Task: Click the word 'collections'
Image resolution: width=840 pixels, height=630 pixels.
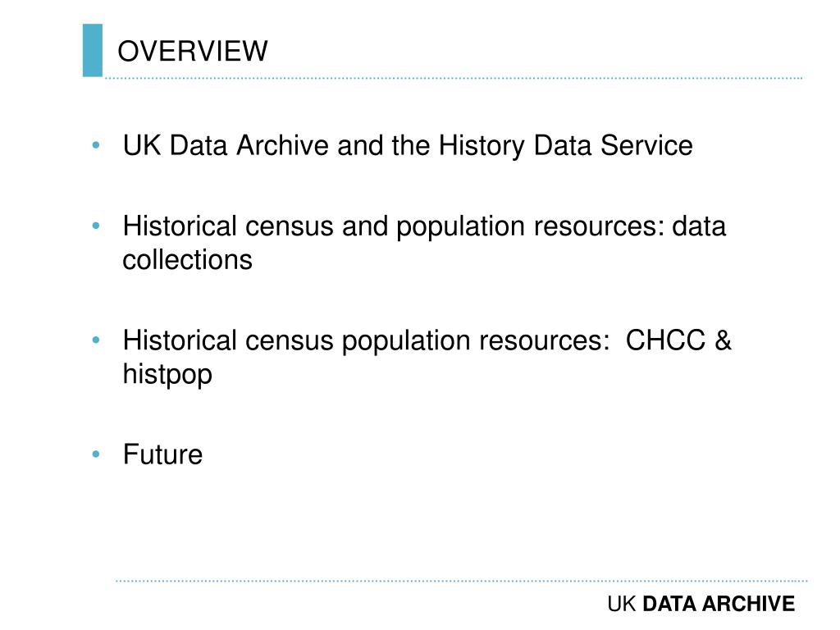Action: click(x=188, y=260)
